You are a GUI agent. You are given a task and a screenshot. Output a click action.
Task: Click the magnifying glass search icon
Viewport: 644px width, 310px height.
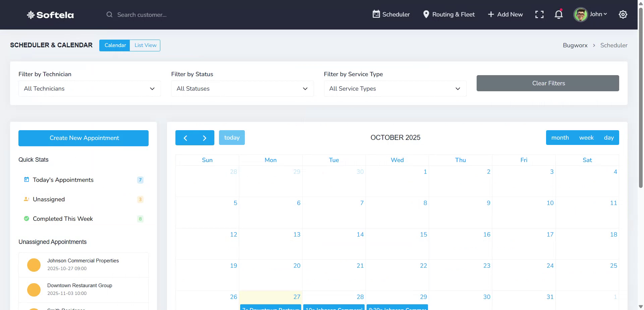tap(109, 14)
